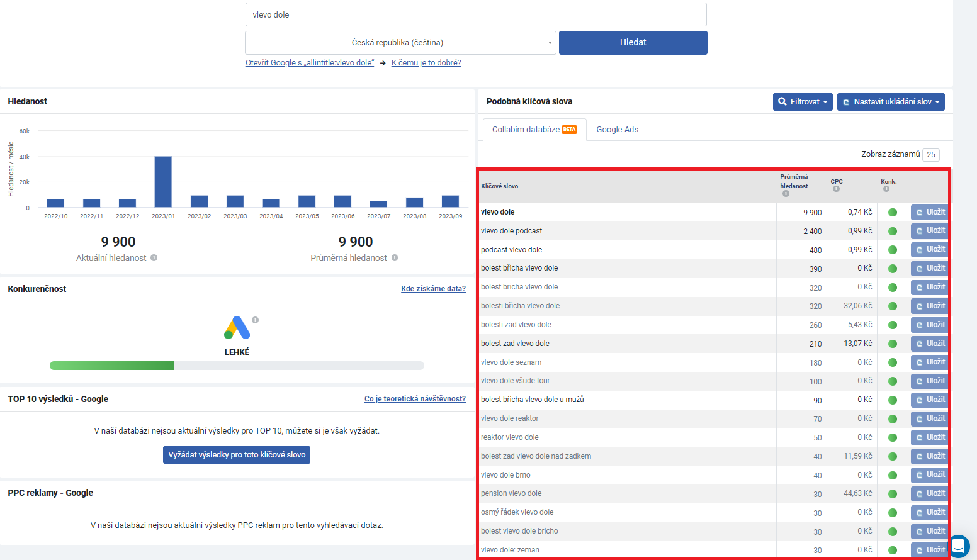Click keyword bolest vlevo dole bricho
The width and height of the screenshot is (977, 560).
coord(519,531)
